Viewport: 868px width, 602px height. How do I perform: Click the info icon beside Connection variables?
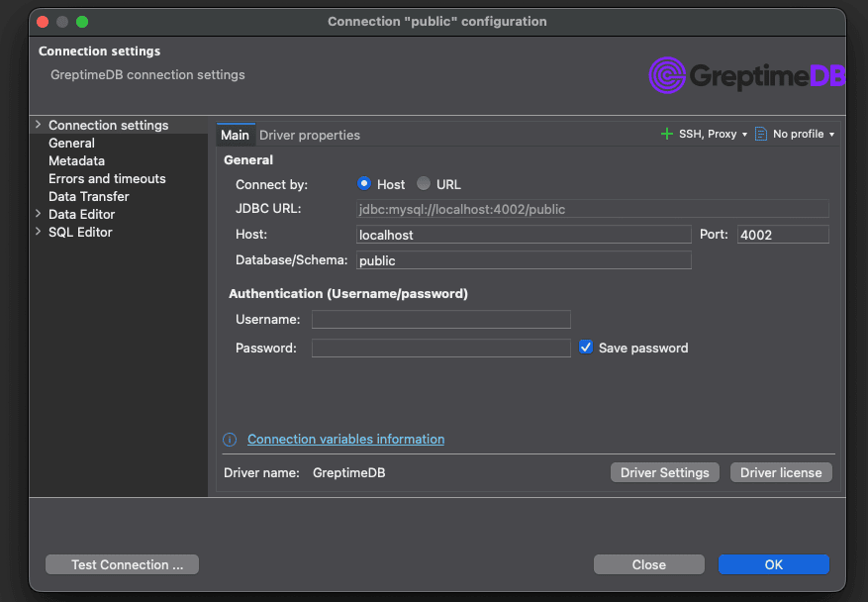pyautogui.click(x=230, y=440)
